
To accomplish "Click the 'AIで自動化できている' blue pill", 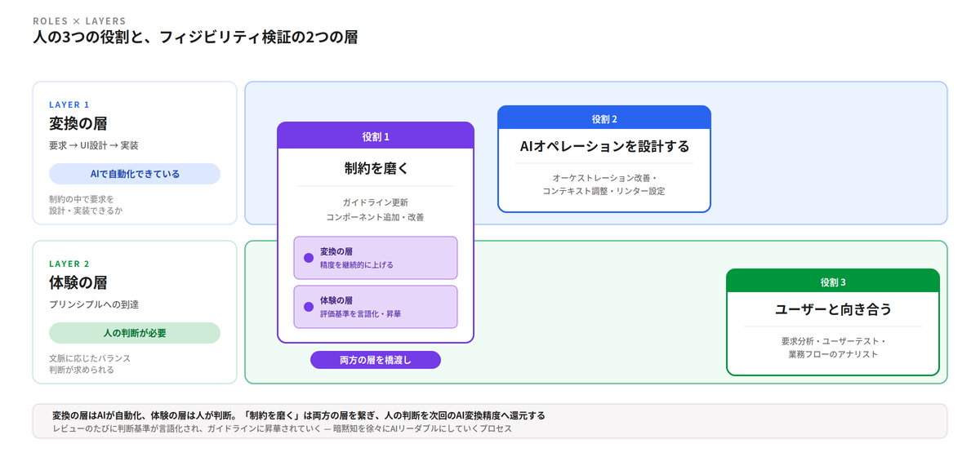I will point(135,174).
